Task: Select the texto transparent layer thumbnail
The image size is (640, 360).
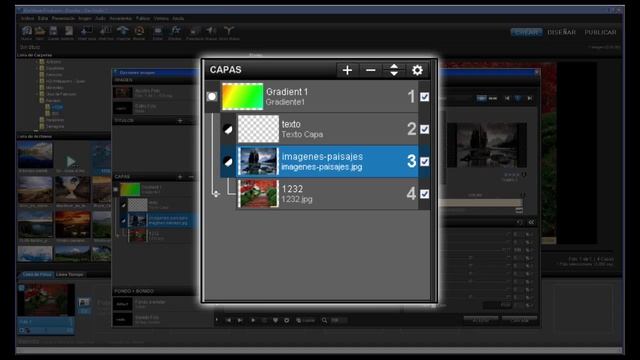Action: point(258,129)
